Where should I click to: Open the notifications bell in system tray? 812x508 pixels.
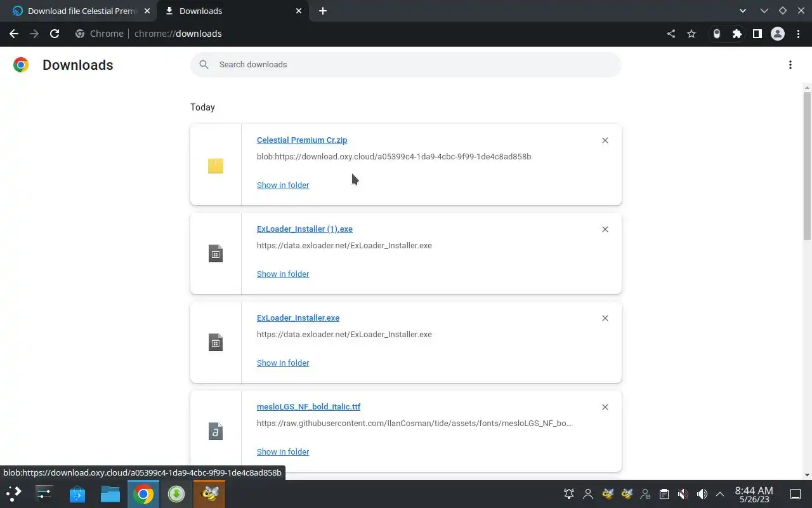coord(569,493)
